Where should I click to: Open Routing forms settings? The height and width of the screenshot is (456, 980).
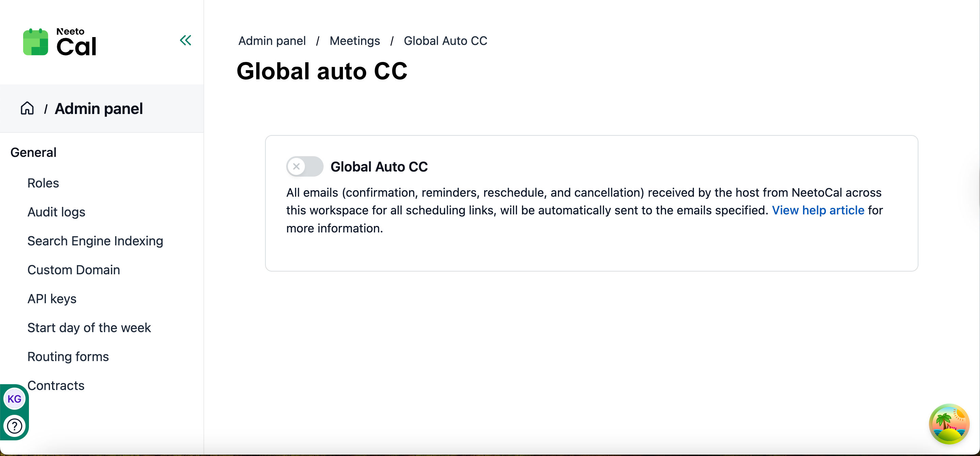[x=68, y=357]
